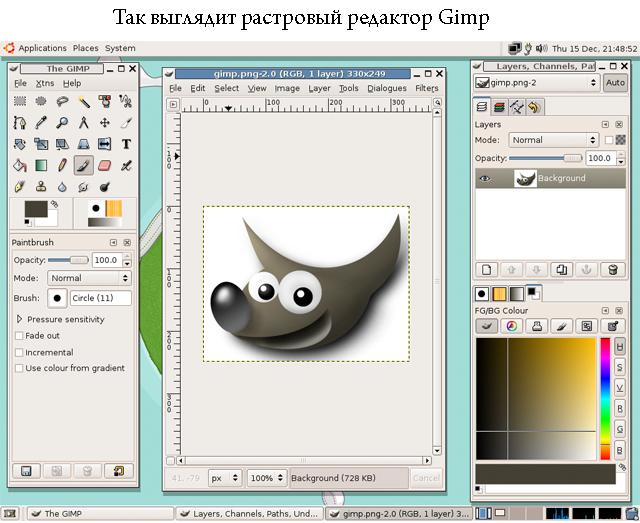Open Paintbrush tab menu arrow
640x523 pixels.
click(x=113, y=243)
